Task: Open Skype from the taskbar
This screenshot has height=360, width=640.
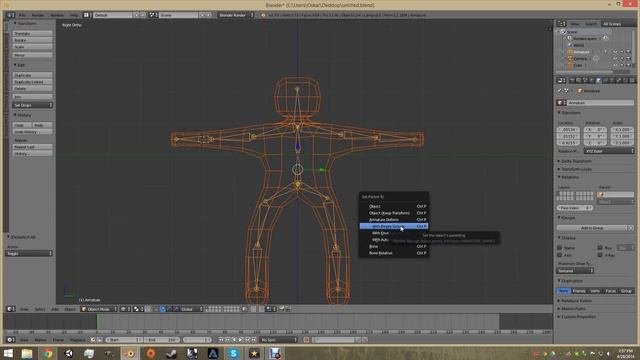Action: 233,353
